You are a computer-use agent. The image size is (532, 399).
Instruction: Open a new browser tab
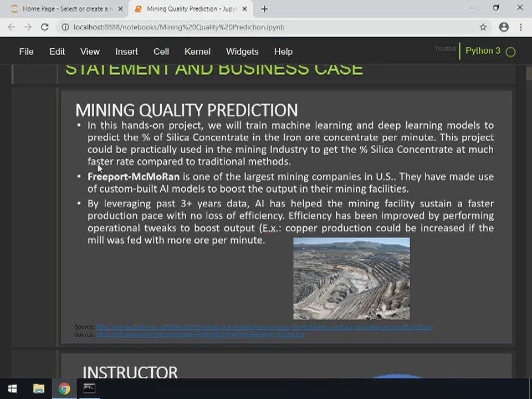coord(264,9)
